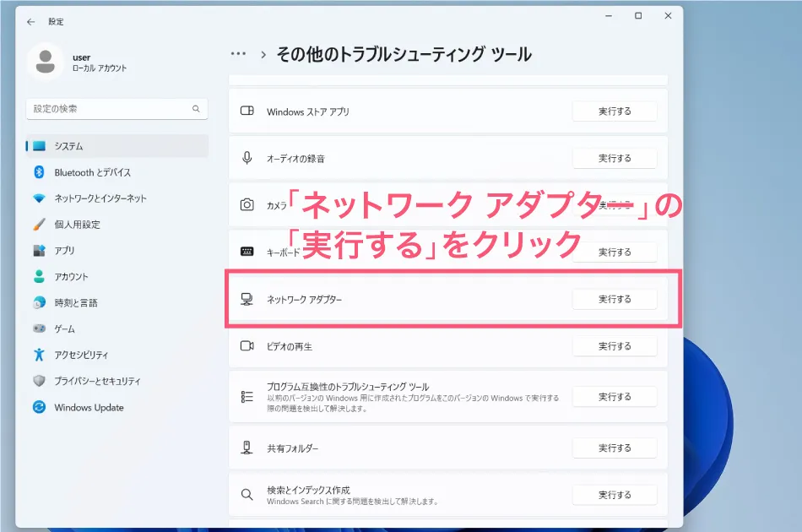Select the camera icon in the カメラ row
The image size is (802, 532).
246,204
